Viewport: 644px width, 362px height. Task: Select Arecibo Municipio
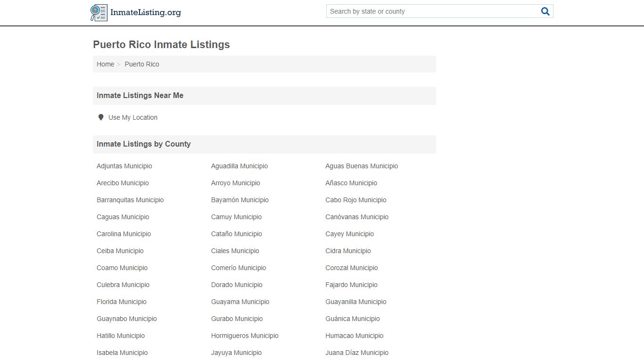click(123, 183)
